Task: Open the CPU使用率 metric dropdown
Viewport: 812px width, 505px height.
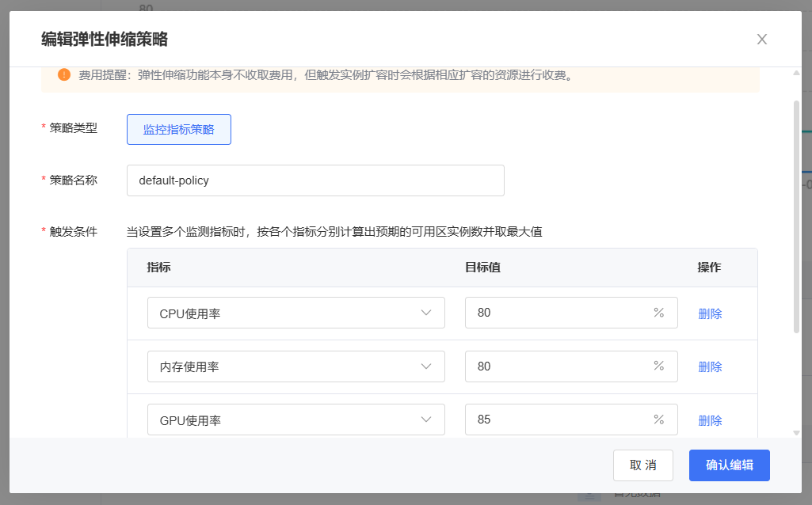Action: click(295, 313)
